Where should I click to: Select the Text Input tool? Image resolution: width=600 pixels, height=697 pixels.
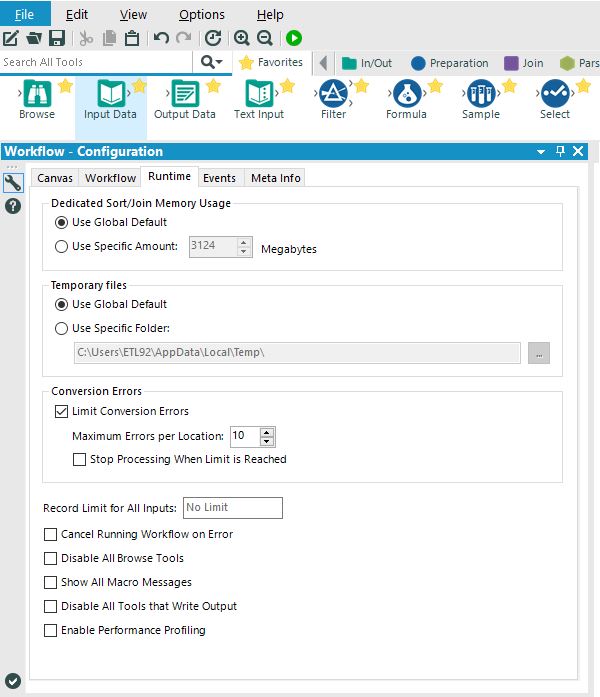point(259,100)
